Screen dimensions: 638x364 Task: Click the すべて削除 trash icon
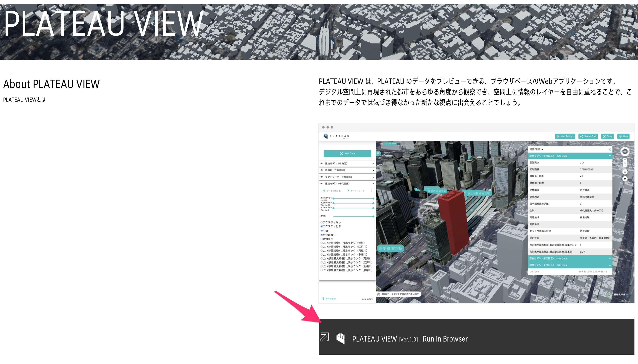[x=323, y=299]
